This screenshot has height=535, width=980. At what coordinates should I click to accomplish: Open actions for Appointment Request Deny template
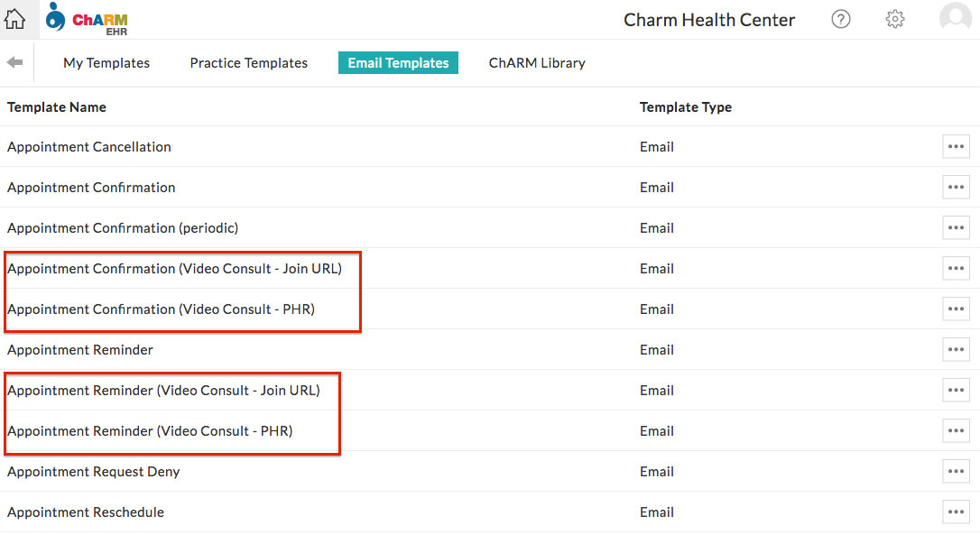click(956, 471)
